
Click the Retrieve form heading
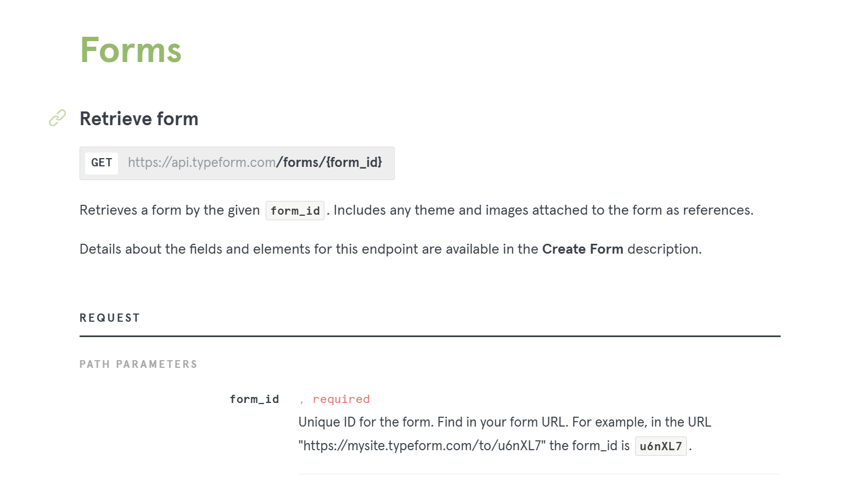coord(139,119)
